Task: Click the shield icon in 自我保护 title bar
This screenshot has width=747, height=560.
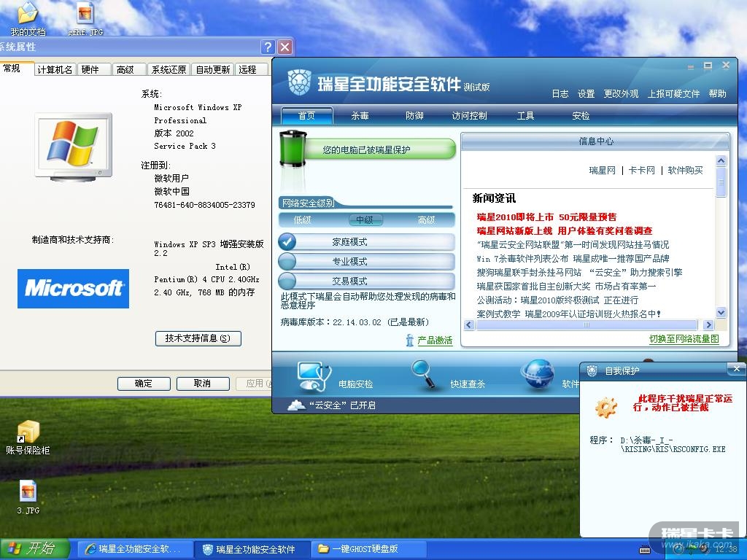Action: [x=592, y=370]
